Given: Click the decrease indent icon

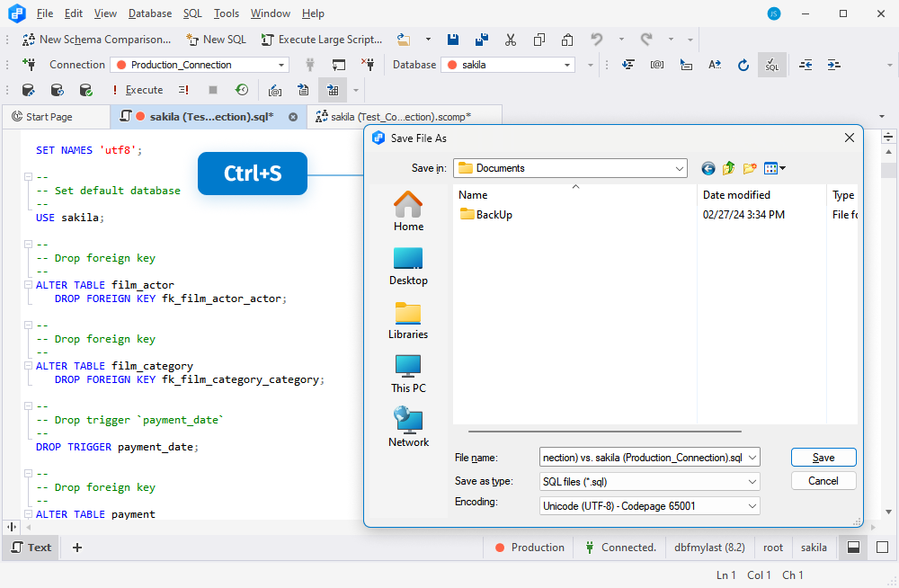Looking at the screenshot, I should [x=806, y=65].
